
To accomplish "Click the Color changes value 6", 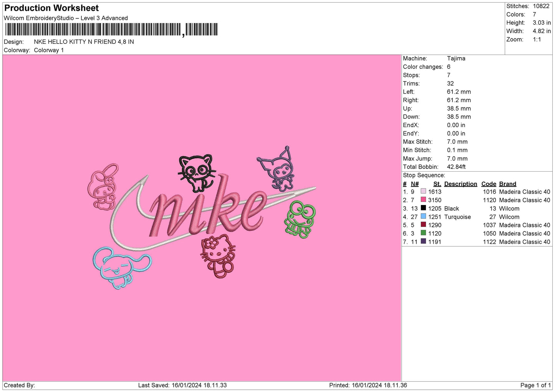I will click(x=449, y=67).
